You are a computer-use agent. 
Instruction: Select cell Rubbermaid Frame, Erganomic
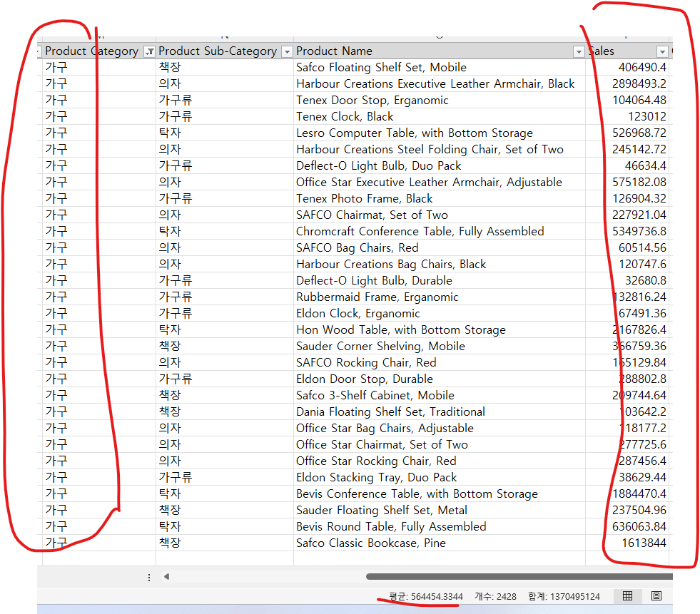pos(440,297)
